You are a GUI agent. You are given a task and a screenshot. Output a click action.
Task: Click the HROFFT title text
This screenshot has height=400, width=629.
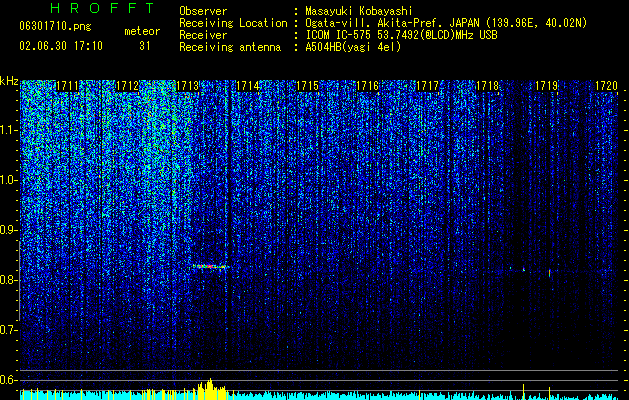[103, 8]
